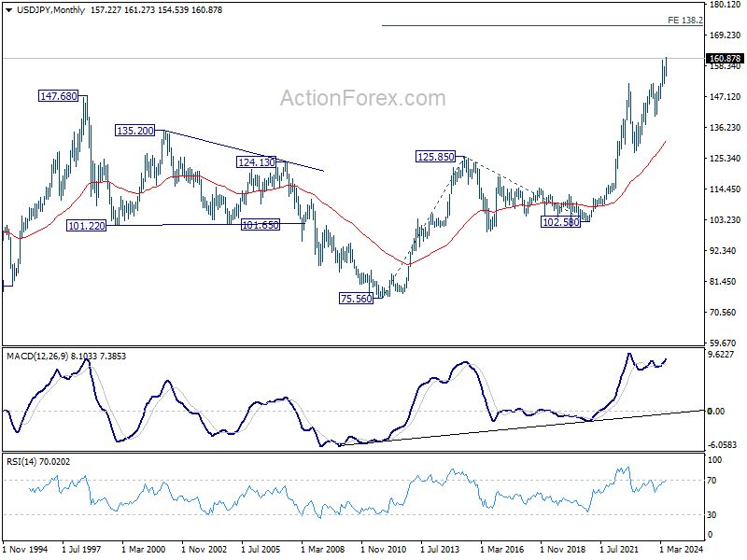Select the FE 138.2 projection line label
Image resolution: width=747 pixels, height=560 pixels.
684,21
